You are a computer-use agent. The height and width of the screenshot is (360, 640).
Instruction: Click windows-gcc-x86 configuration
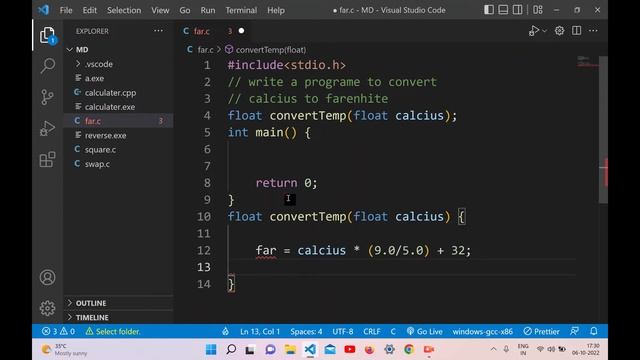point(482,331)
